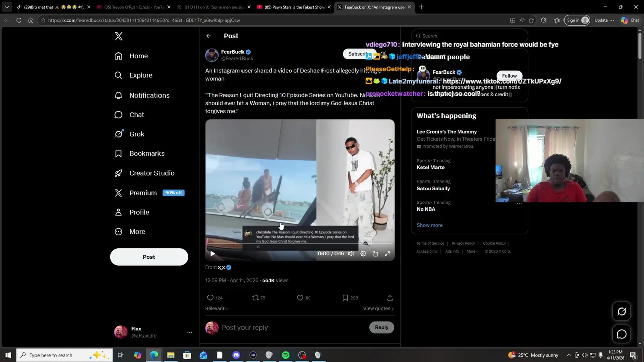
Task: Click the X search box
Action: pos(469,36)
